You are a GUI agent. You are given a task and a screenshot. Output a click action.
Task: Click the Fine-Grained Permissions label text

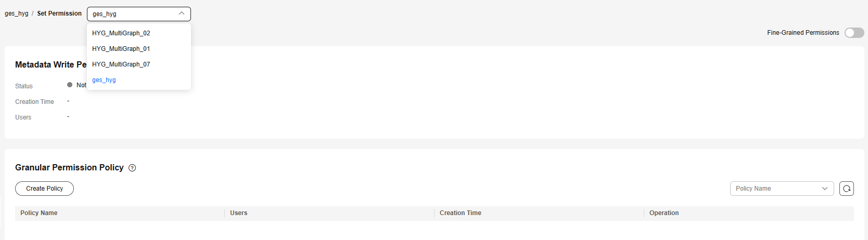coord(803,33)
